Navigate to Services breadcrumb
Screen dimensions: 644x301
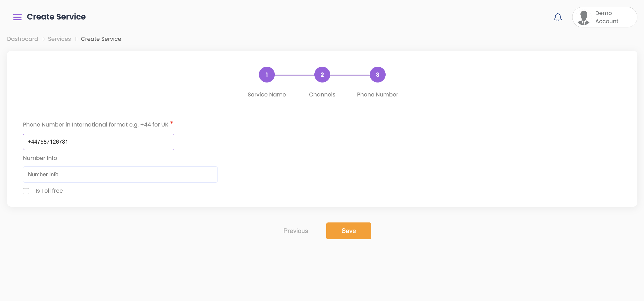tap(59, 39)
